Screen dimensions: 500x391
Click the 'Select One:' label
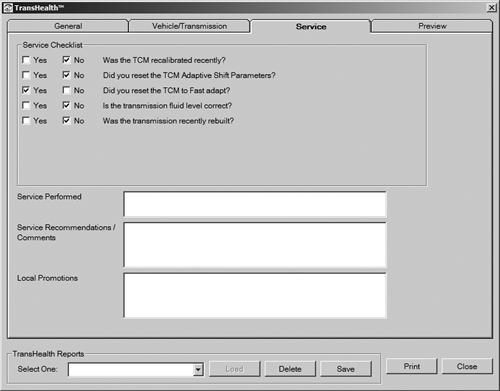coord(37,369)
